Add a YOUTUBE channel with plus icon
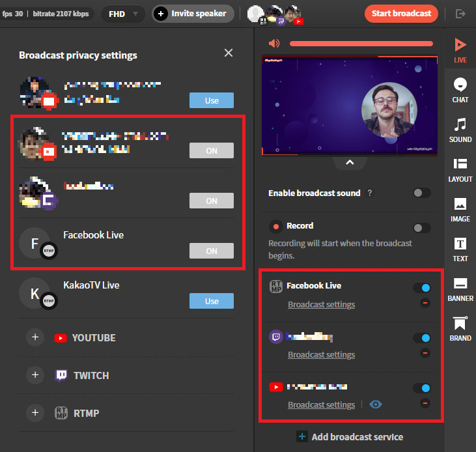This screenshot has width=476, height=452. (x=35, y=337)
